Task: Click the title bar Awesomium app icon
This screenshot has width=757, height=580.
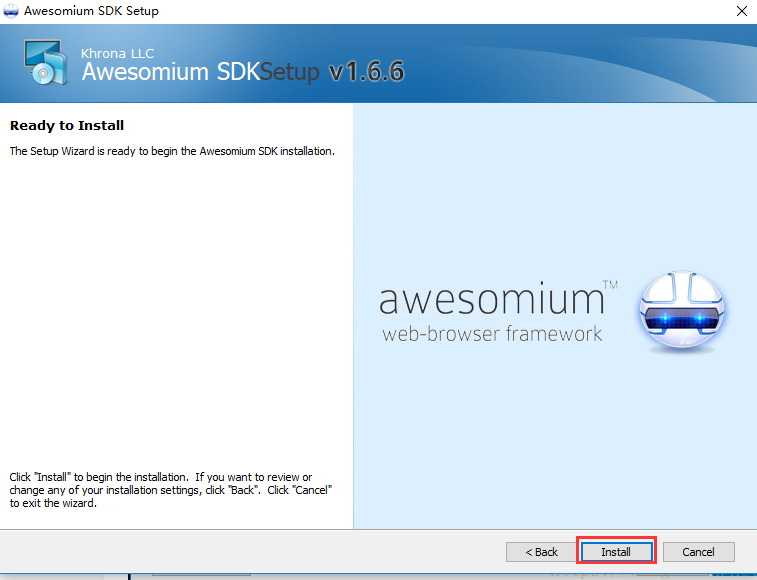Action: [11, 11]
